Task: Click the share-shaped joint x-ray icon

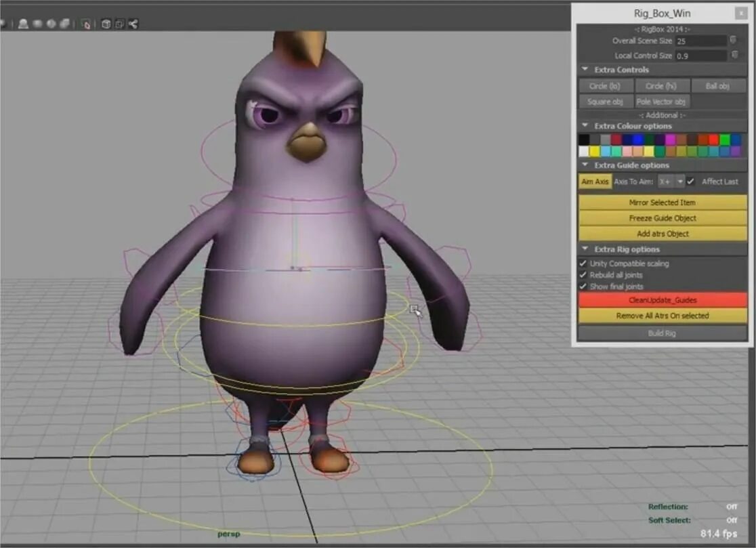Action: coord(133,24)
